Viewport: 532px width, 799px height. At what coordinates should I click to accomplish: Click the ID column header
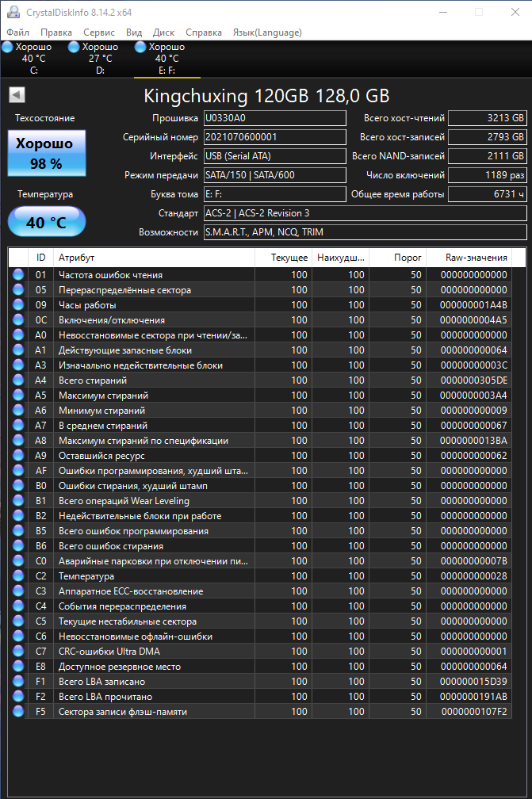(40, 258)
